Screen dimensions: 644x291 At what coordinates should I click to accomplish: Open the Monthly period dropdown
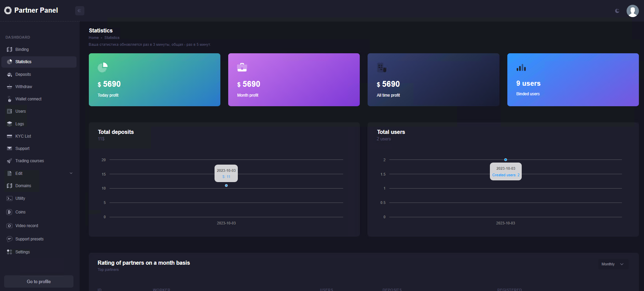(613, 264)
